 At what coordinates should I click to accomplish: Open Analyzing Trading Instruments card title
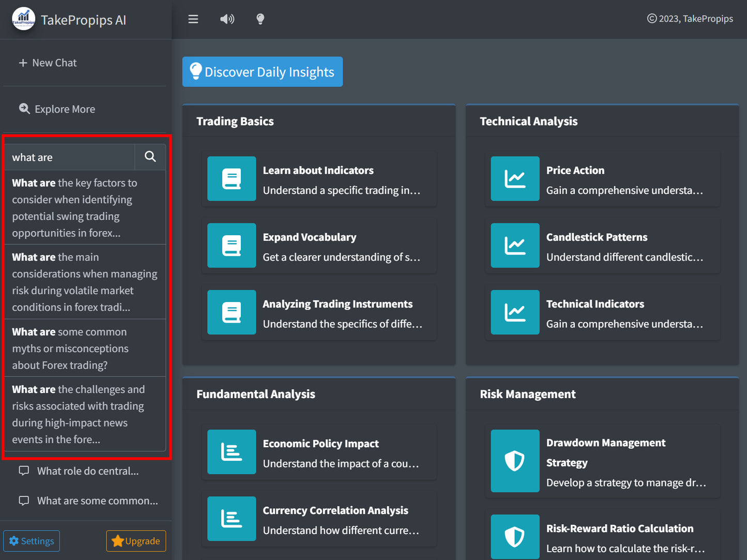338,304
